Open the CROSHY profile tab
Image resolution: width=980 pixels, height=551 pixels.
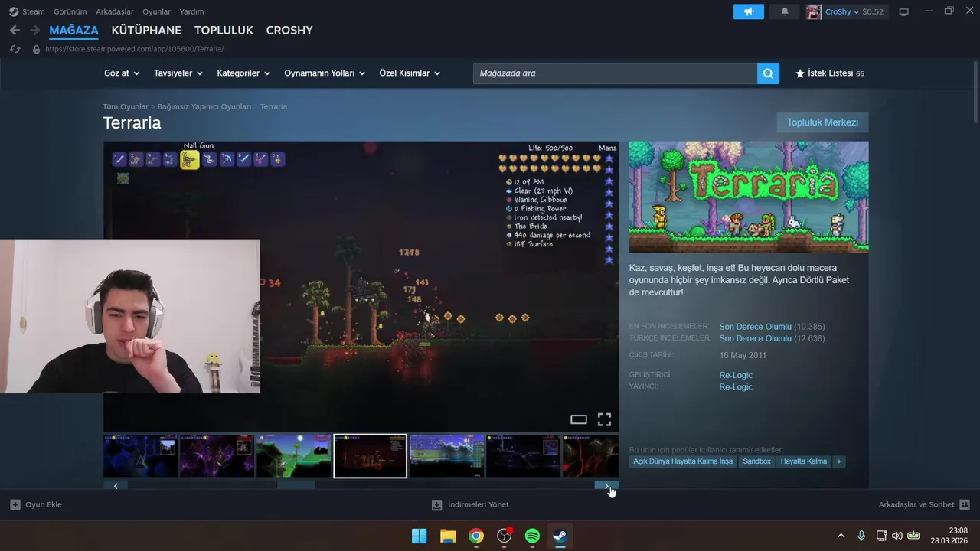pos(289,31)
